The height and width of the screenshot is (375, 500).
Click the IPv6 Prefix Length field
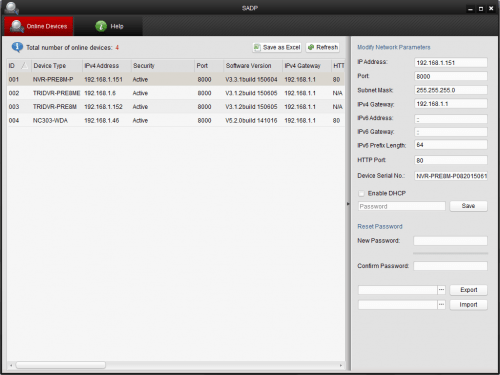451,145
